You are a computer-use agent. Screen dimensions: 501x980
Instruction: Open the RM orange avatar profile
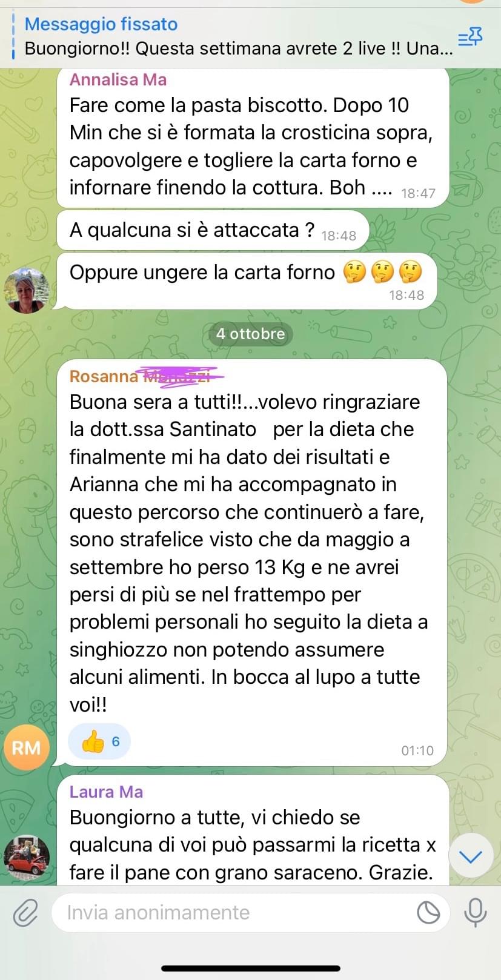27,747
